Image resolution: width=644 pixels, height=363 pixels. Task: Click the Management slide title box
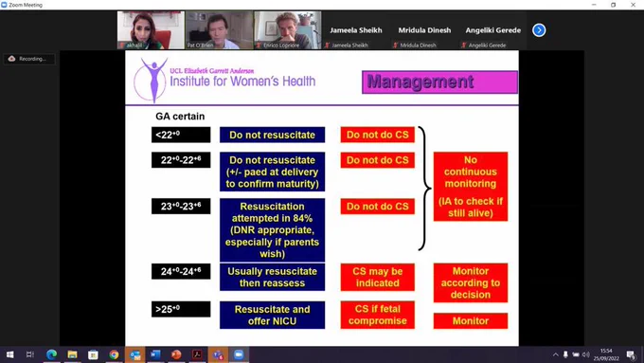439,82
